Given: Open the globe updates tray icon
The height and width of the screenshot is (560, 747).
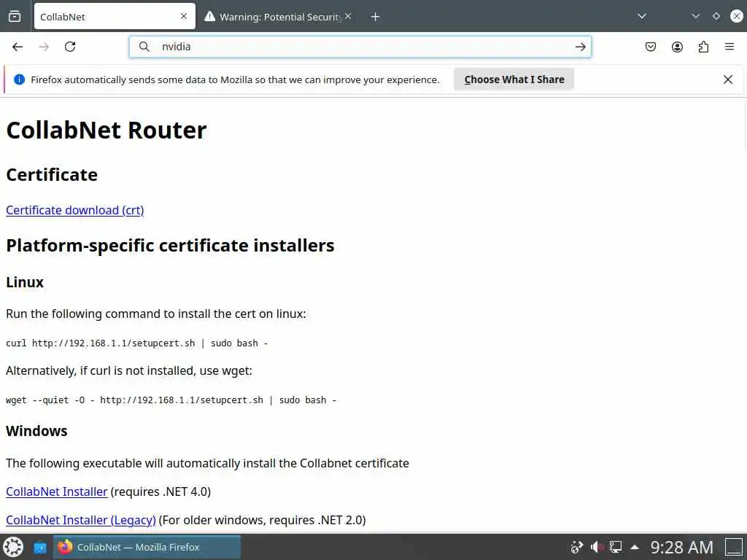Looking at the screenshot, I should (576, 547).
